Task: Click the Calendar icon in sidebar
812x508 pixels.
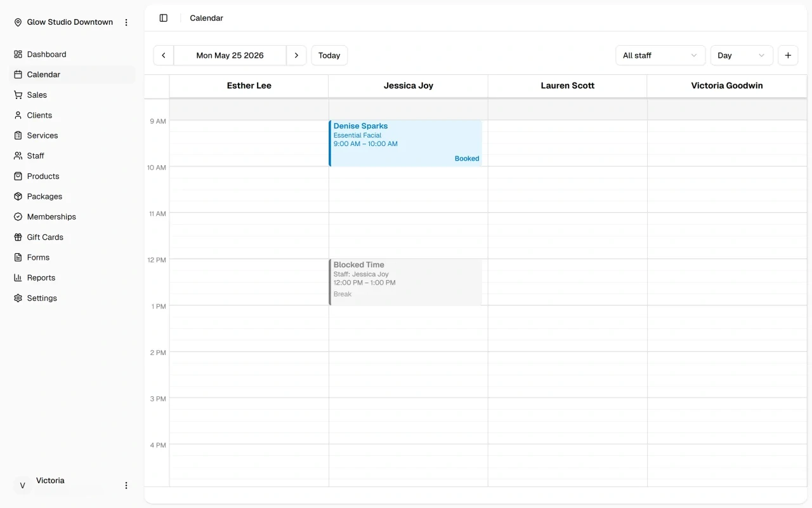Action: [18, 75]
